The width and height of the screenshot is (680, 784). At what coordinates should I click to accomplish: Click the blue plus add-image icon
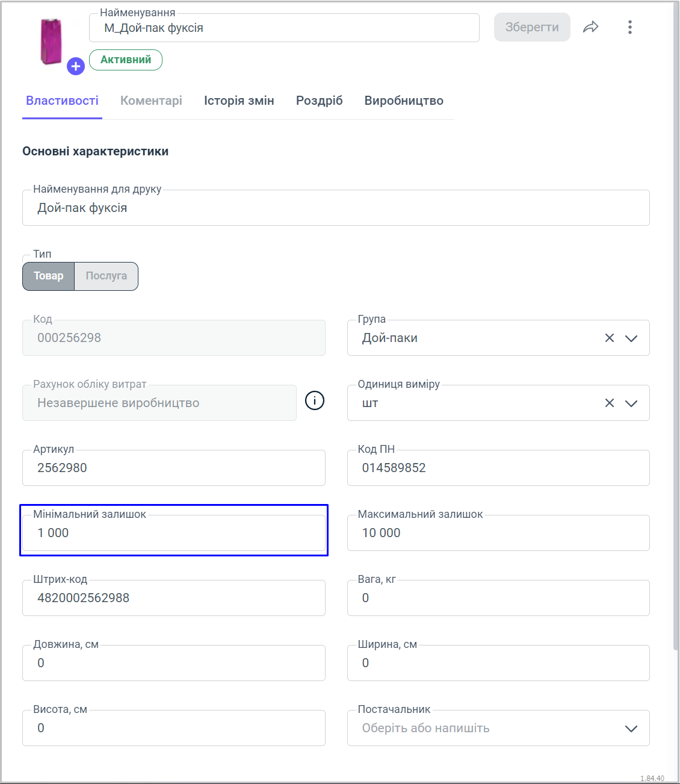(75, 66)
